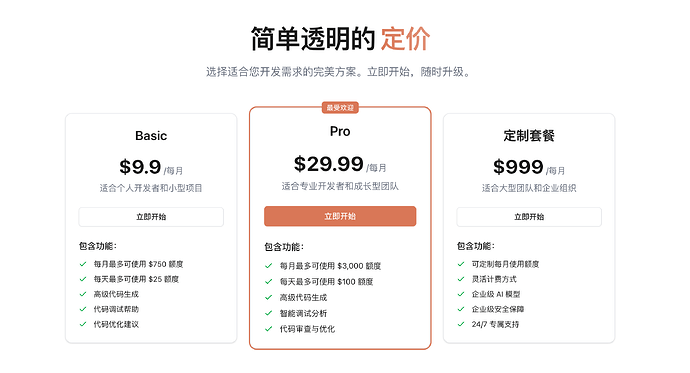Click checkmark beside 每月最多可使用 $3,000 额度
The width and height of the screenshot is (690, 373).
[x=268, y=266]
